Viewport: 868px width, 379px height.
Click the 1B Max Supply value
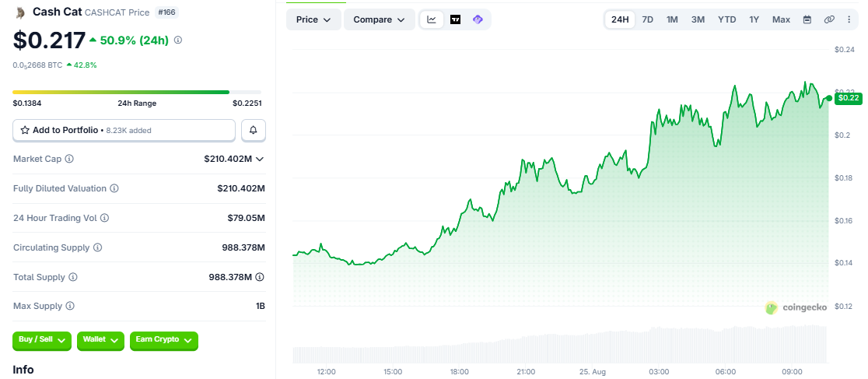(261, 306)
